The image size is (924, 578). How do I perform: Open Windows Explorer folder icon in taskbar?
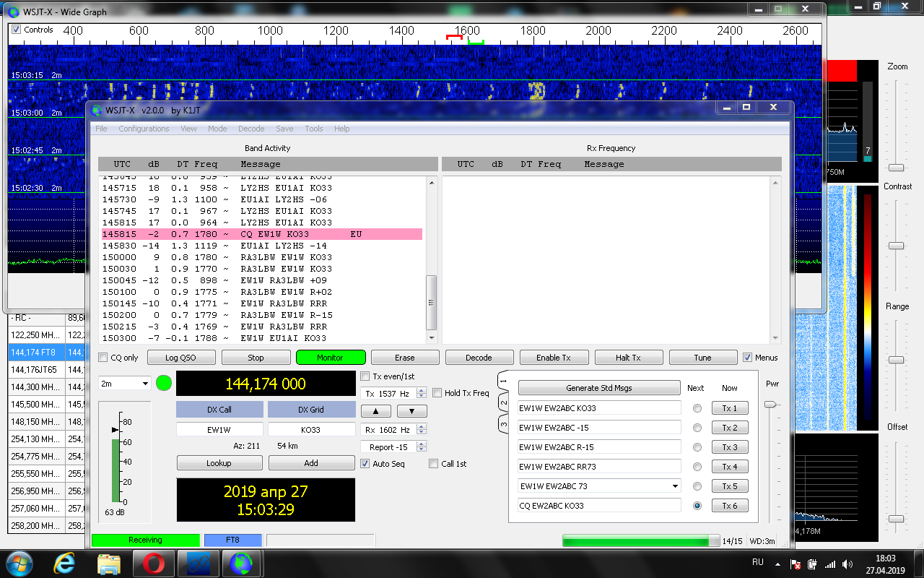[x=108, y=562]
